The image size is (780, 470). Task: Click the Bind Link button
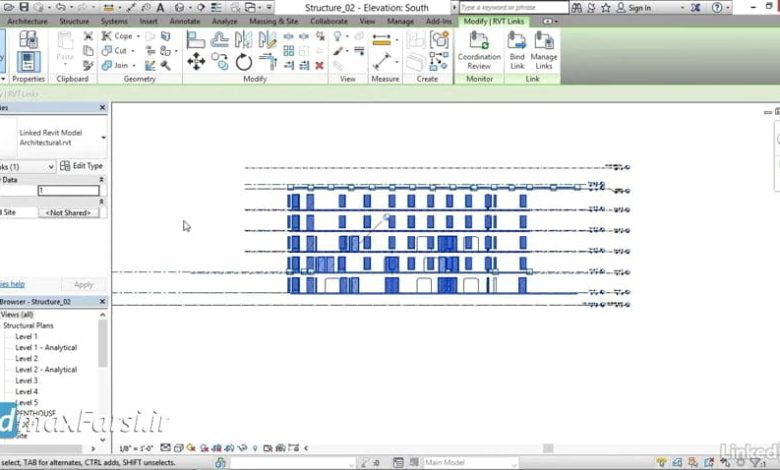click(517, 50)
